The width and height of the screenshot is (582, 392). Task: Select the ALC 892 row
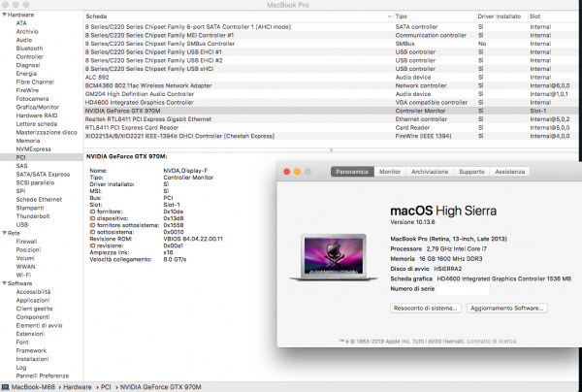tap(331, 78)
